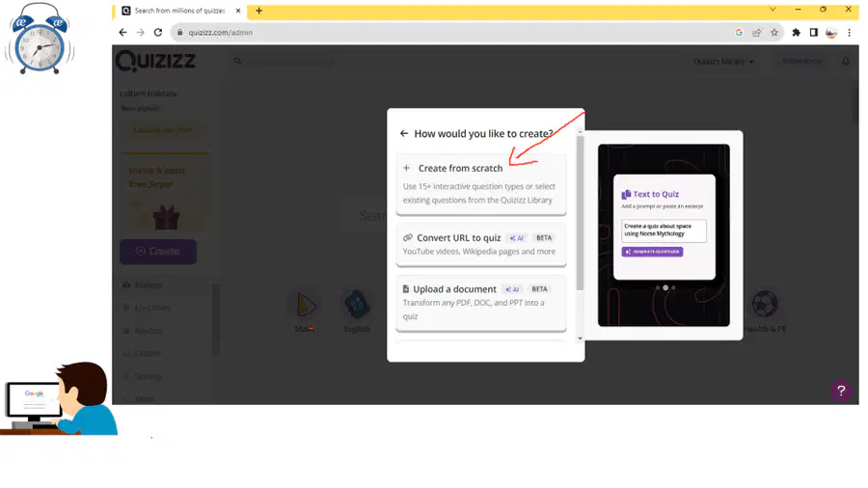The width and height of the screenshot is (868, 488).
Task: Select the Health & PE soccer ball icon
Action: click(765, 305)
